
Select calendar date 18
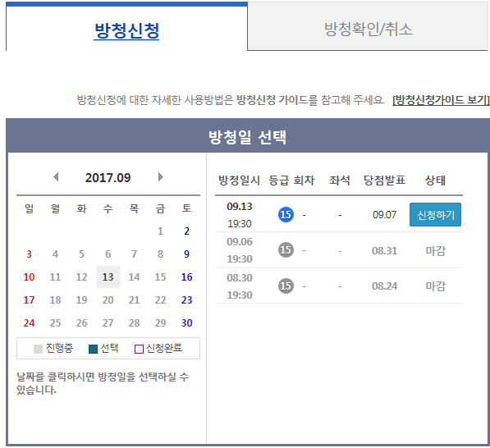pos(55,300)
